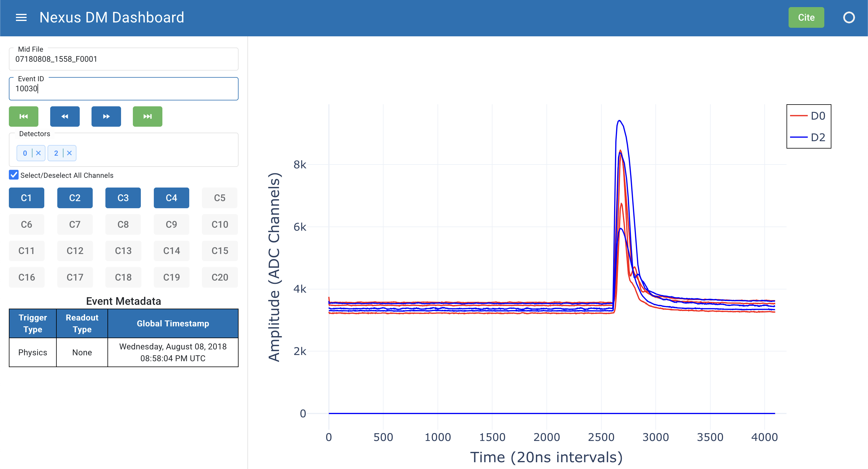Enable channel C16

point(26,277)
